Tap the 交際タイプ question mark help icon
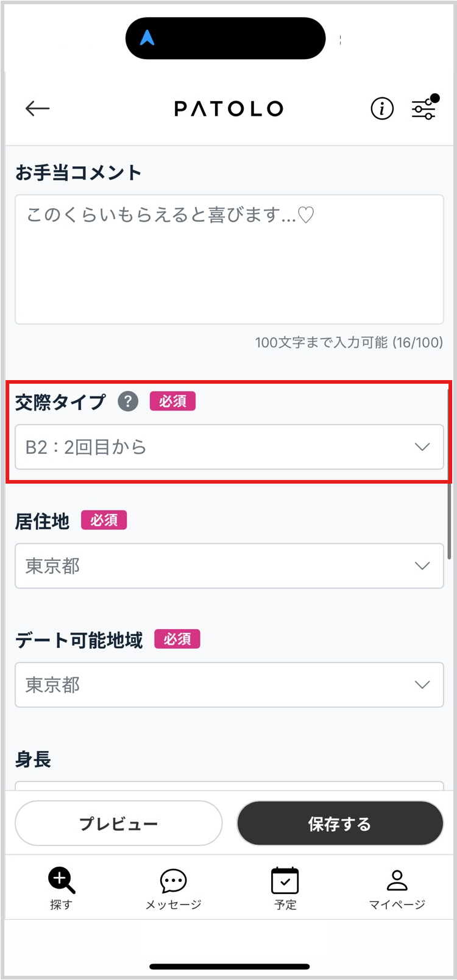 128,402
